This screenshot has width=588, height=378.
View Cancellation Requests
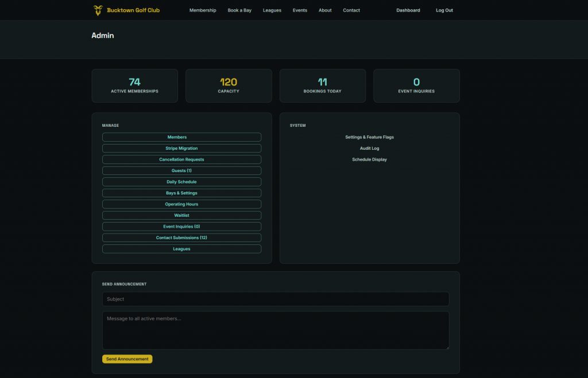pyautogui.click(x=181, y=159)
